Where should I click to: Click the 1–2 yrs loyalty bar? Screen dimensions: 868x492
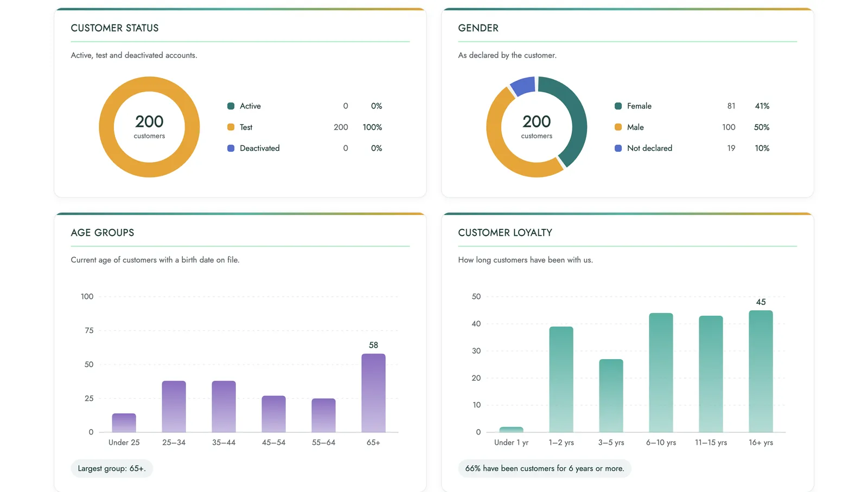[561, 379]
